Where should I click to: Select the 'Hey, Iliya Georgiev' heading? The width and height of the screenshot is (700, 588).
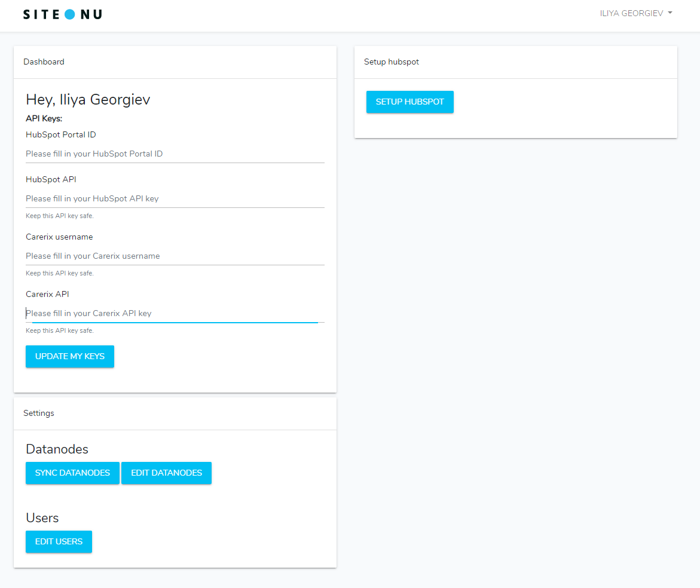(88, 99)
